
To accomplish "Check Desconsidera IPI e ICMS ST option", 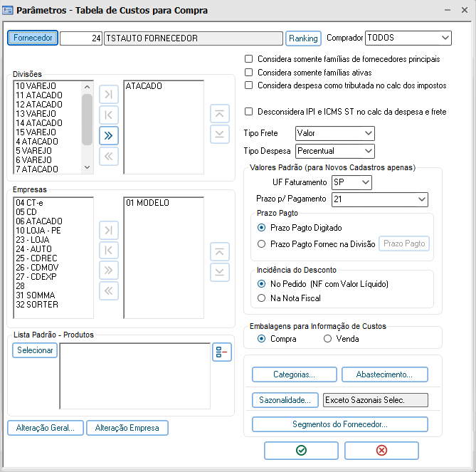I will pyautogui.click(x=248, y=112).
